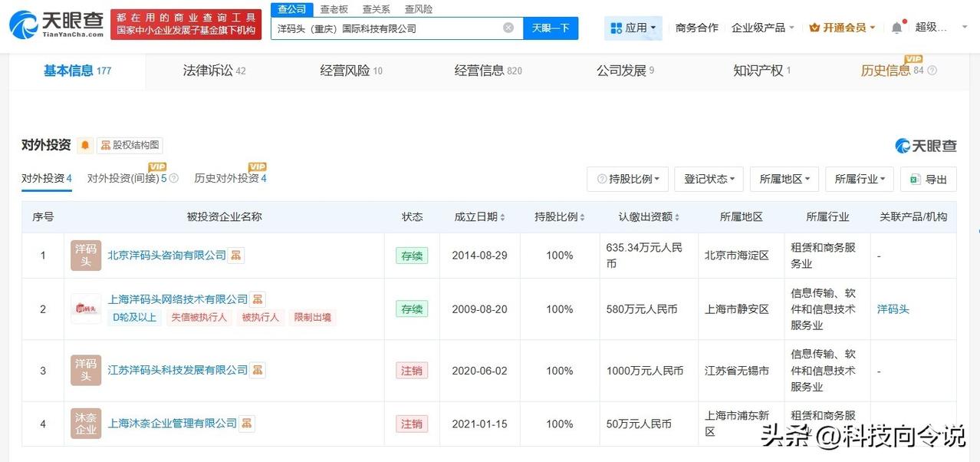
Task: Click the 天眼一下 search button
Action: (x=551, y=28)
